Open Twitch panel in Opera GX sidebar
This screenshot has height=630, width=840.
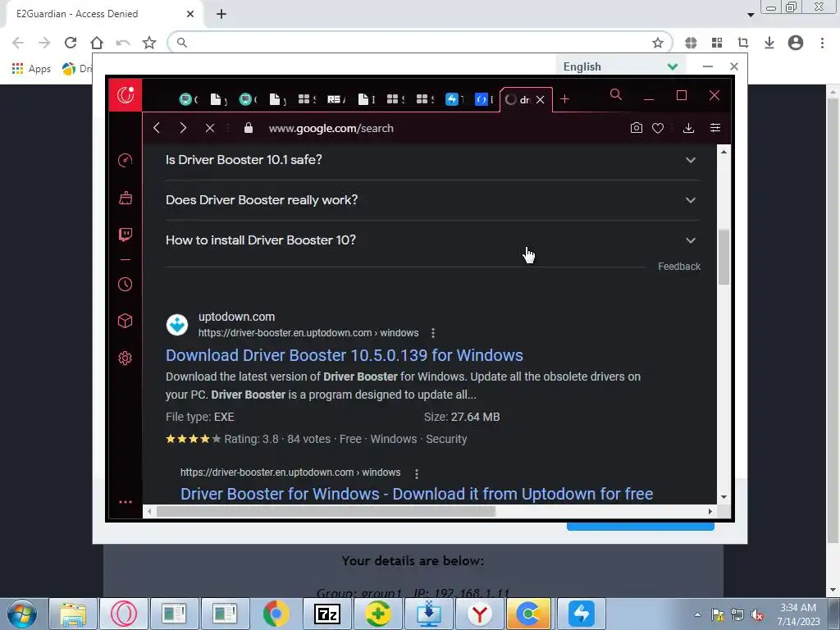tap(126, 235)
